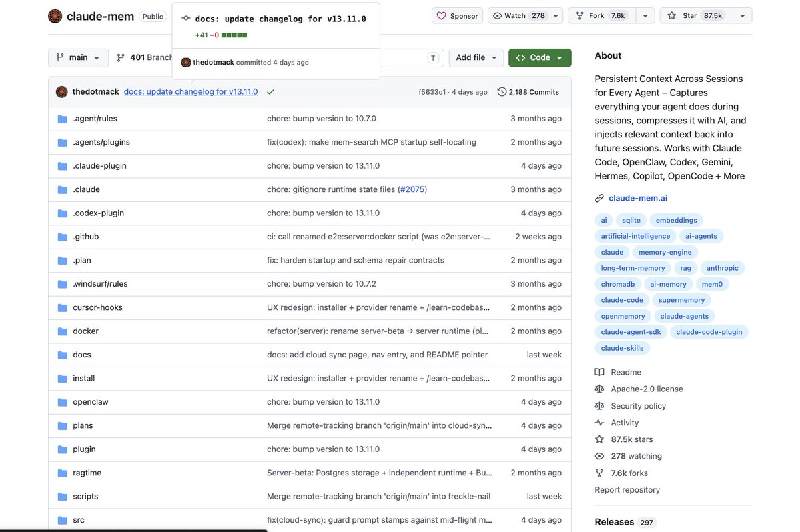Open the docs folder

pos(81,355)
